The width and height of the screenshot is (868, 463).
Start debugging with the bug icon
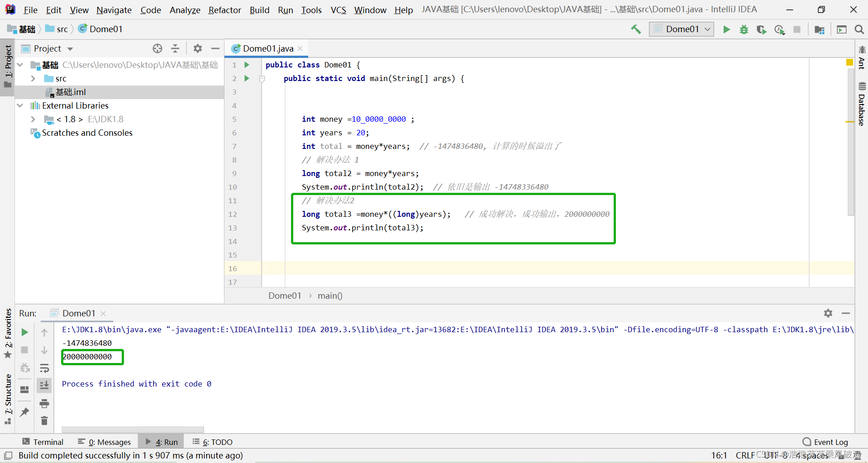(744, 29)
